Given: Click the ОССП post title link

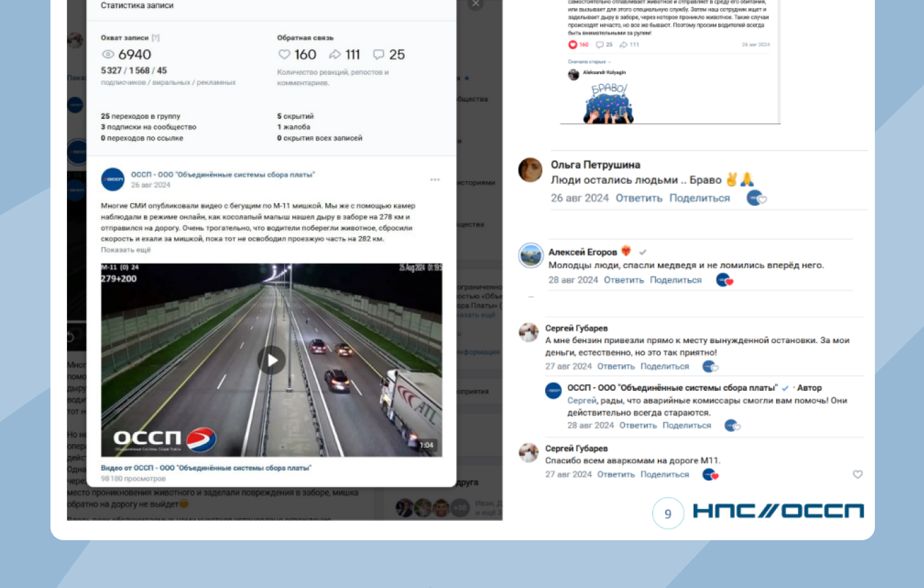Looking at the screenshot, I should click(222, 175).
